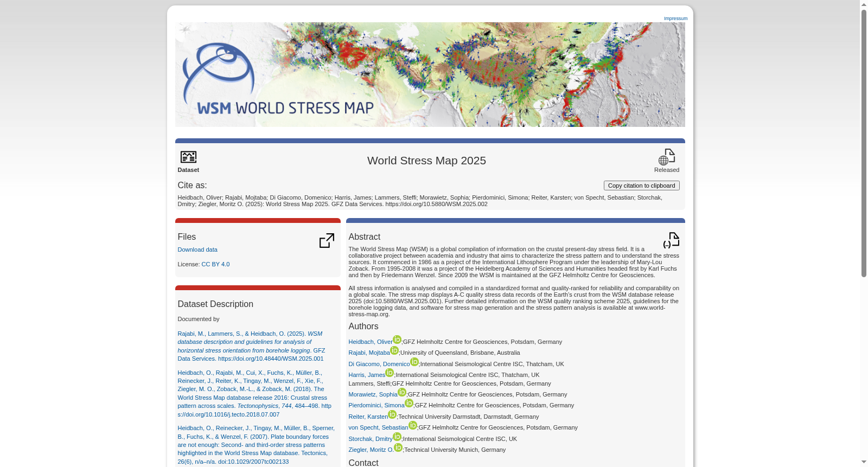Image resolution: width=868 pixels, height=467 pixels.
Task: Click the scrollbar down arrow
Action: [864, 462]
